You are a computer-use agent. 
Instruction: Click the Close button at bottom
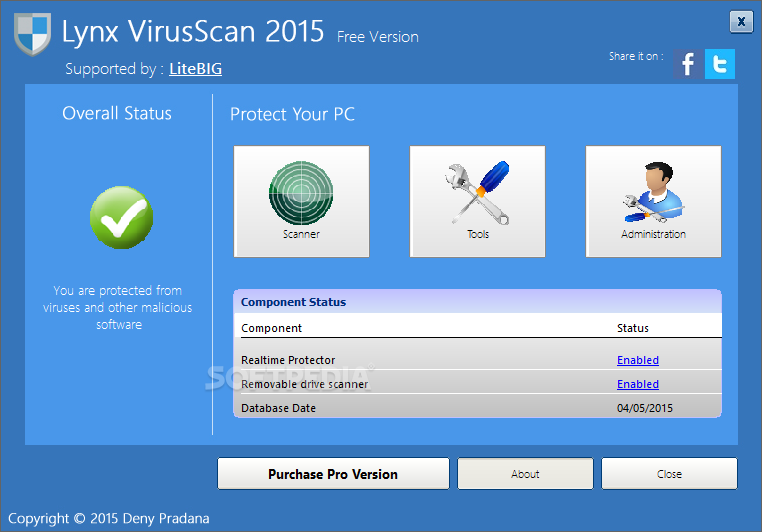tap(669, 474)
